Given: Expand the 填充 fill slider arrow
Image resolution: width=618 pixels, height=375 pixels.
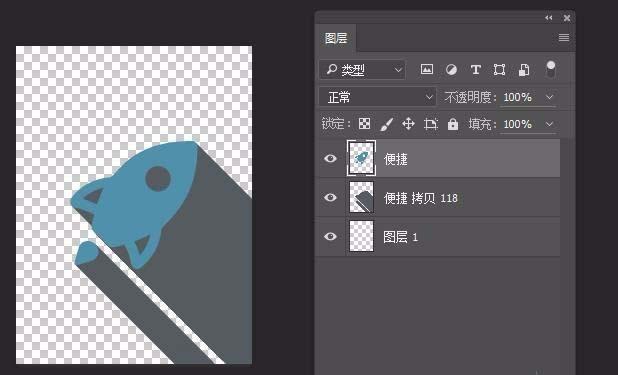Looking at the screenshot, I should (549, 124).
